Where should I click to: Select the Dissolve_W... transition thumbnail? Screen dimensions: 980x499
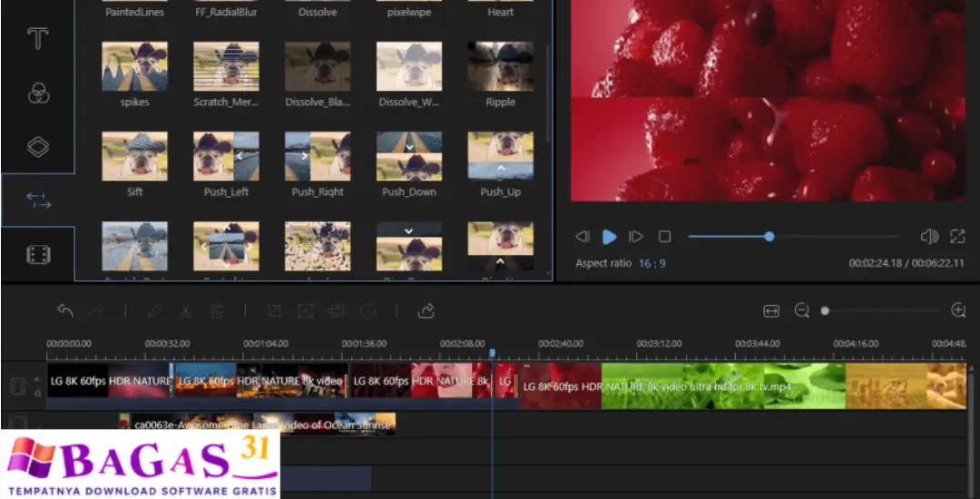409,66
